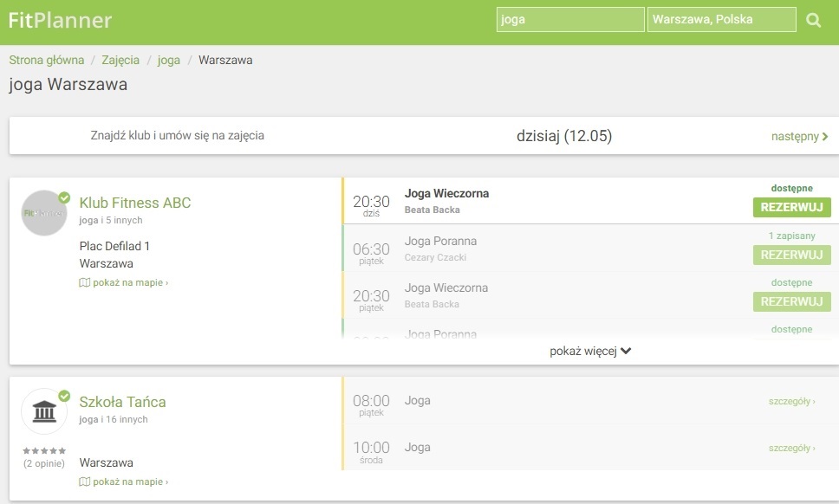Open "szczegóły" for Friday's 08:00 Joga
Screen dimensions: 839x504
791,401
